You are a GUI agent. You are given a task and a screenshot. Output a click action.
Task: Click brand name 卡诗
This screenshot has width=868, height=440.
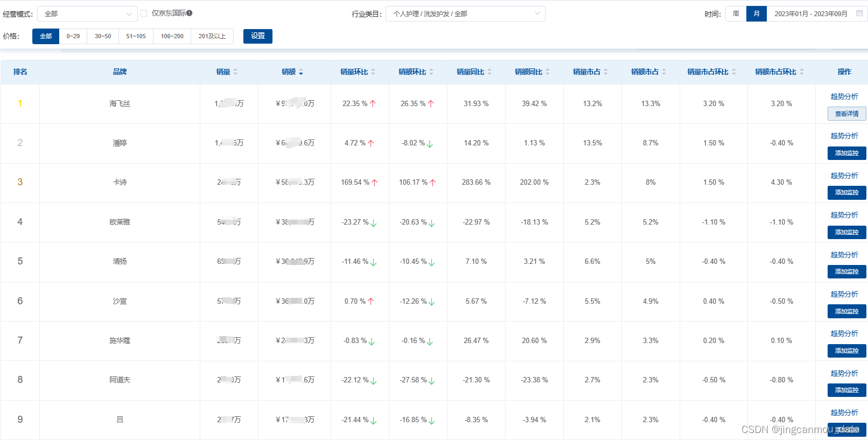pos(120,182)
